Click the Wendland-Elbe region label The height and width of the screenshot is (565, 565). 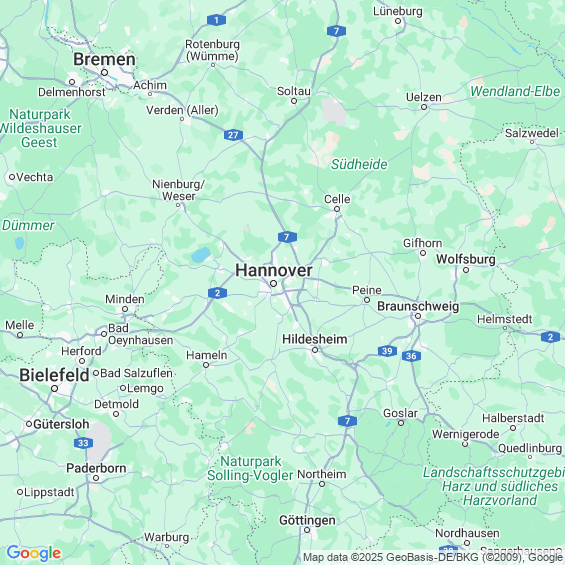[515, 91]
